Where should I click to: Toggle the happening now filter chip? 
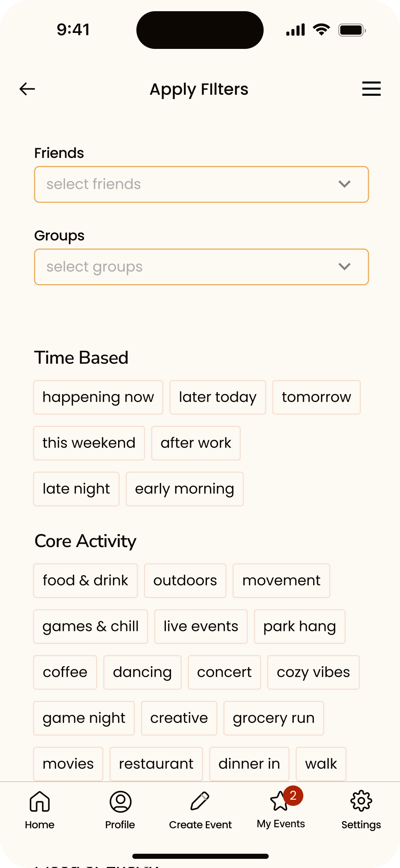click(x=98, y=397)
